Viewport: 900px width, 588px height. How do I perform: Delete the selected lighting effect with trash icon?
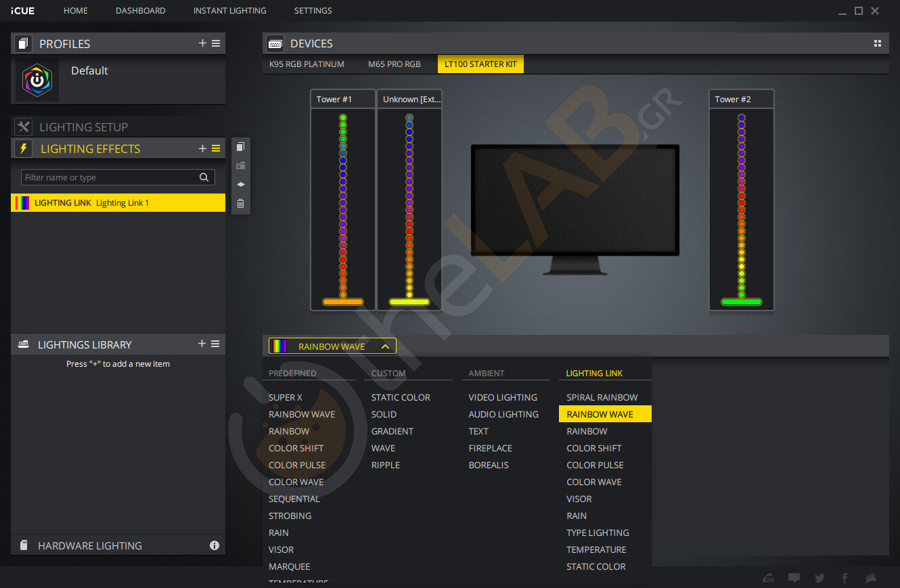pyautogui.click(x=240, y=203)
